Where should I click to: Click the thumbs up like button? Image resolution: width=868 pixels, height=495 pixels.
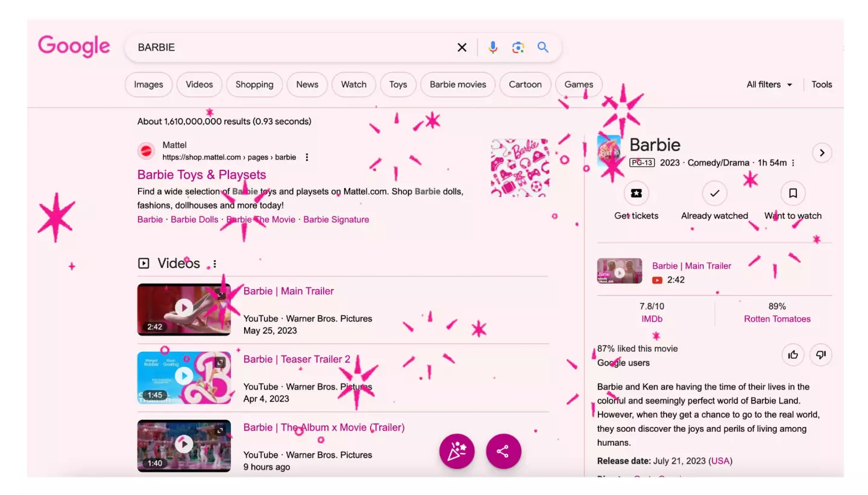[793, 355]
